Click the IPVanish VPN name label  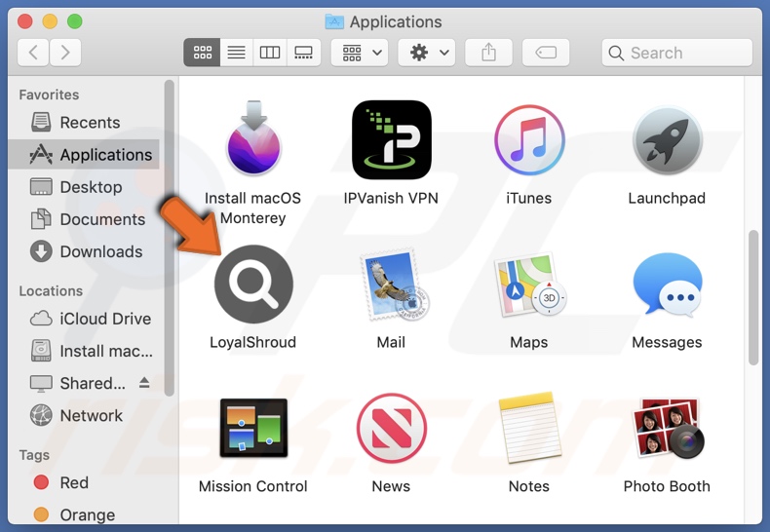coord(391,198)
